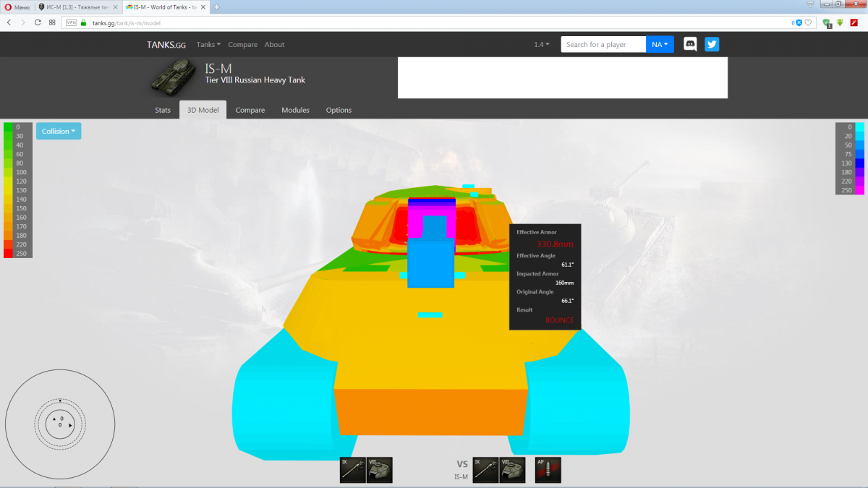This screenshot has height=488, width=868.
Task: Click the enemy tier IX gun icon beside VS
Action: click(x=485, y=470)
